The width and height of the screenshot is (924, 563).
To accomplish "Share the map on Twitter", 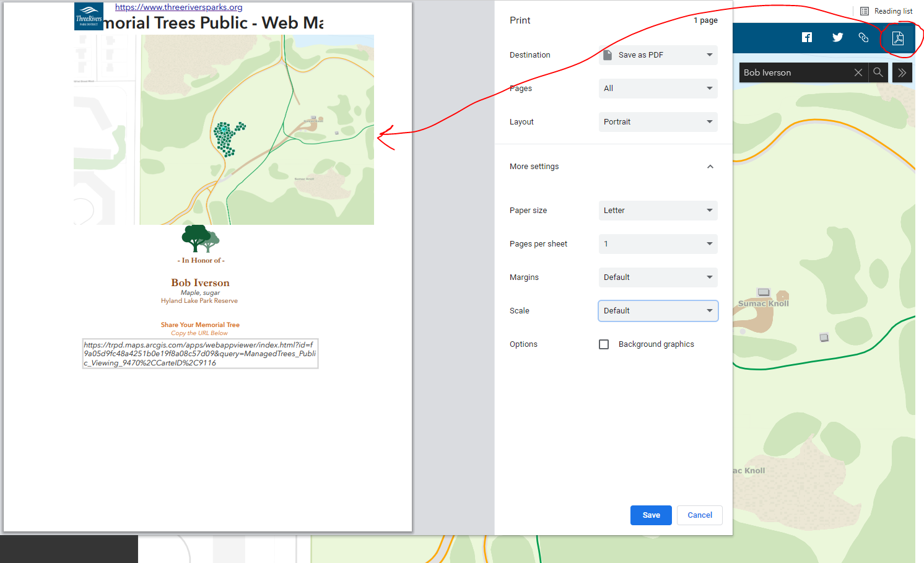I will coord(837,37).
